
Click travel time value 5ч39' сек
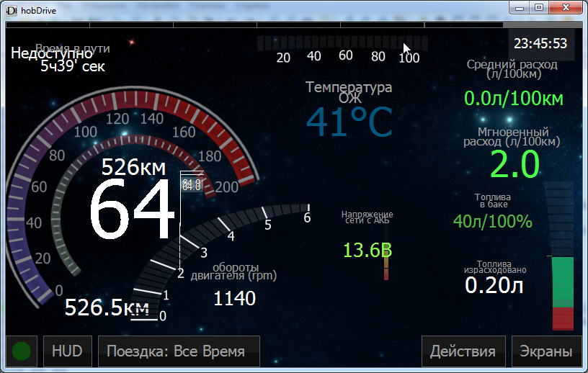[73, 66]
